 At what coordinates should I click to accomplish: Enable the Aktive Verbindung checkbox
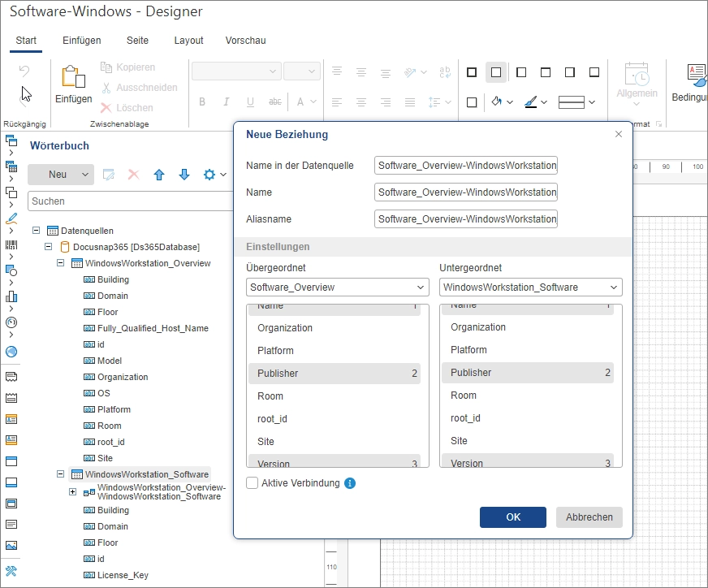253,483
